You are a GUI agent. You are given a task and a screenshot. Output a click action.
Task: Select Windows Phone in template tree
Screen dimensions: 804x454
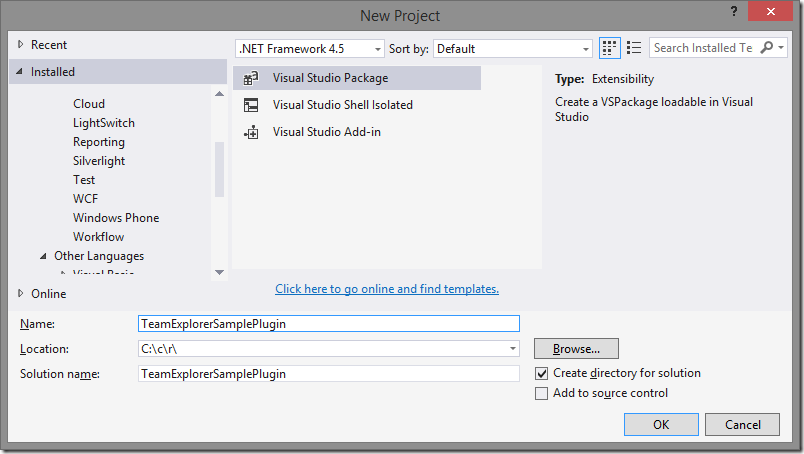(116, 218)
